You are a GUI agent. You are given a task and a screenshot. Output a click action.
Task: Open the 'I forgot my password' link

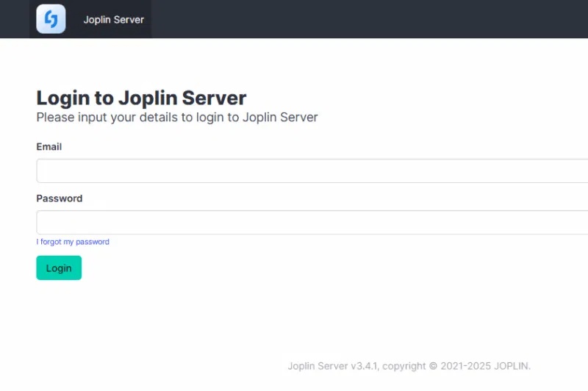pos(73,242)
